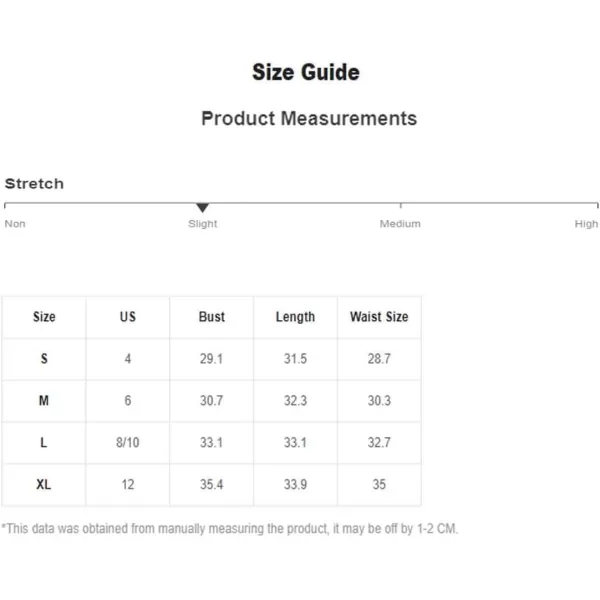This screenshot has height=600, width=600.
Task: Click the 8/10 US size cell
Action: pos(128,443)
